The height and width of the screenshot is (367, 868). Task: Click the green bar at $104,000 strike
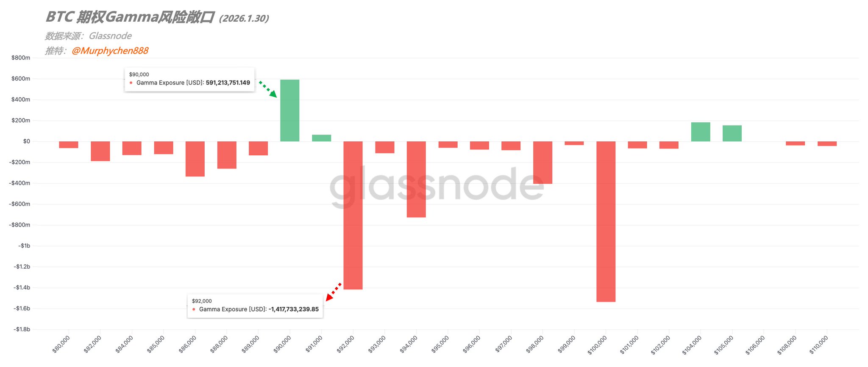tap(701, 132)
